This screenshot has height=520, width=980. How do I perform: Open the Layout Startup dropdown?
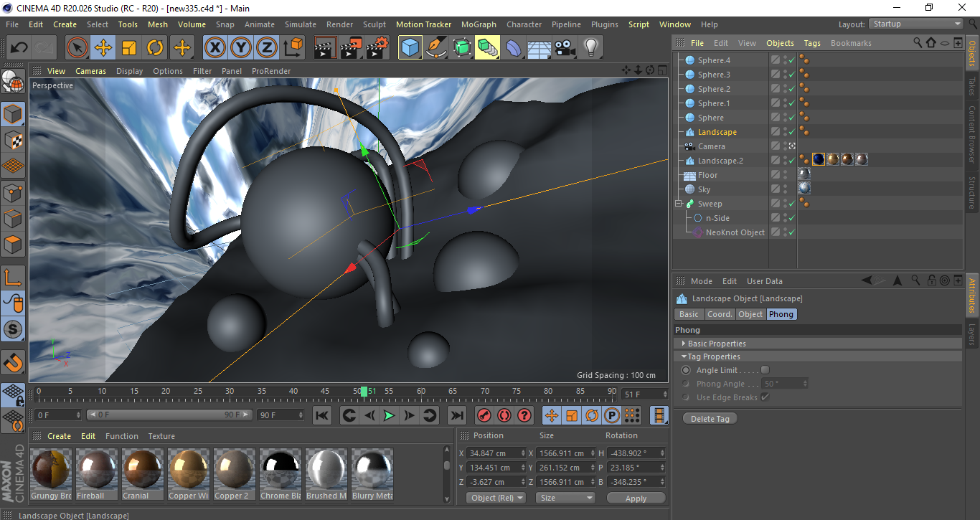(916, 24)
